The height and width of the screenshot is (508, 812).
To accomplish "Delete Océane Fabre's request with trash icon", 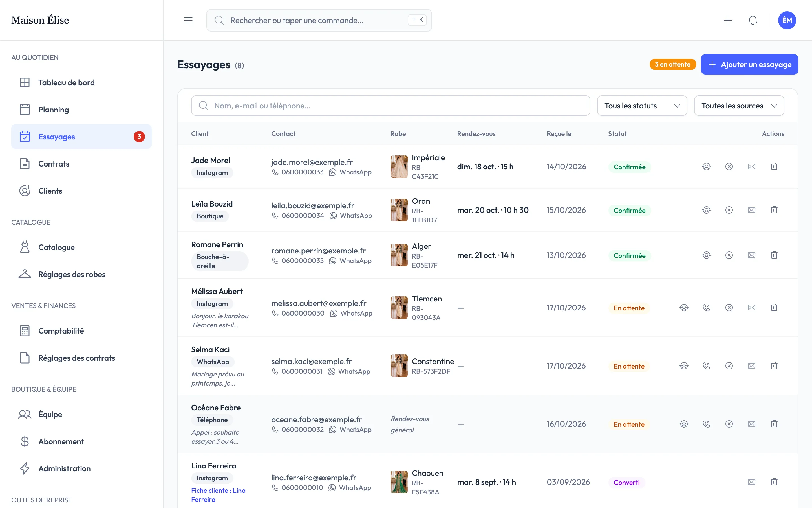I will 774,424.
